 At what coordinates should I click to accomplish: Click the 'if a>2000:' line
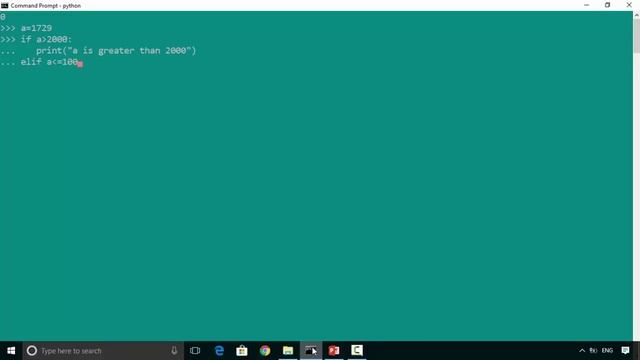pos(46,40)
